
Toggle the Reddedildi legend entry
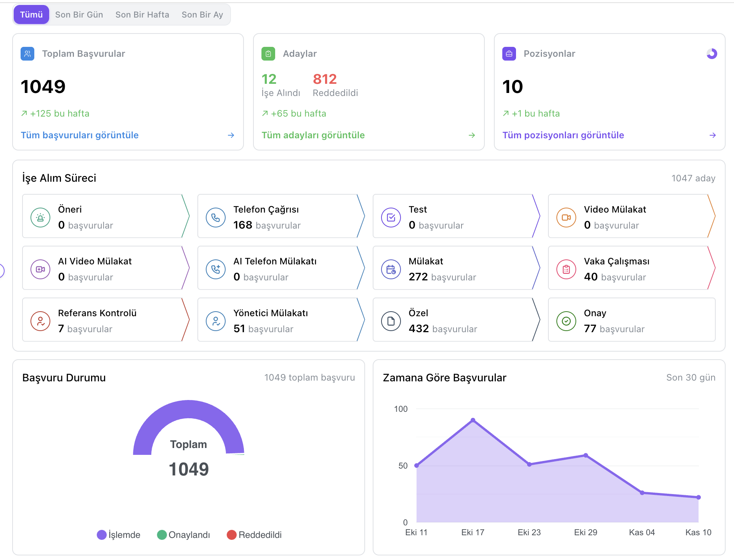pos(254,535)
